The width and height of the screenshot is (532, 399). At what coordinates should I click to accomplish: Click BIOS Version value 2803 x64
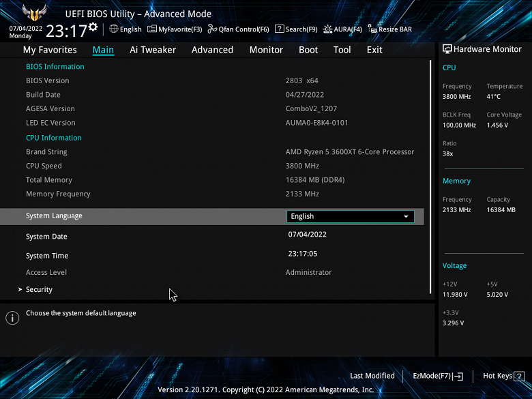[x=302, y=80]
